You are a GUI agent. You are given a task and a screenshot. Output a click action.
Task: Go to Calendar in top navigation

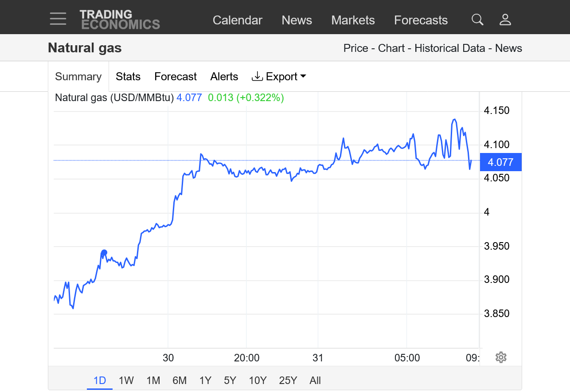pos(238,20)
